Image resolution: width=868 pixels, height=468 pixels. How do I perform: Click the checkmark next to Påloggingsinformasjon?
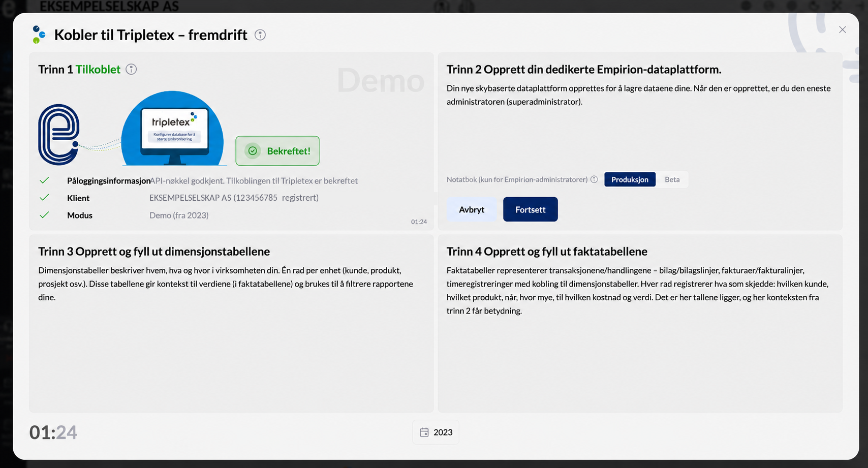tap(44, 180)
